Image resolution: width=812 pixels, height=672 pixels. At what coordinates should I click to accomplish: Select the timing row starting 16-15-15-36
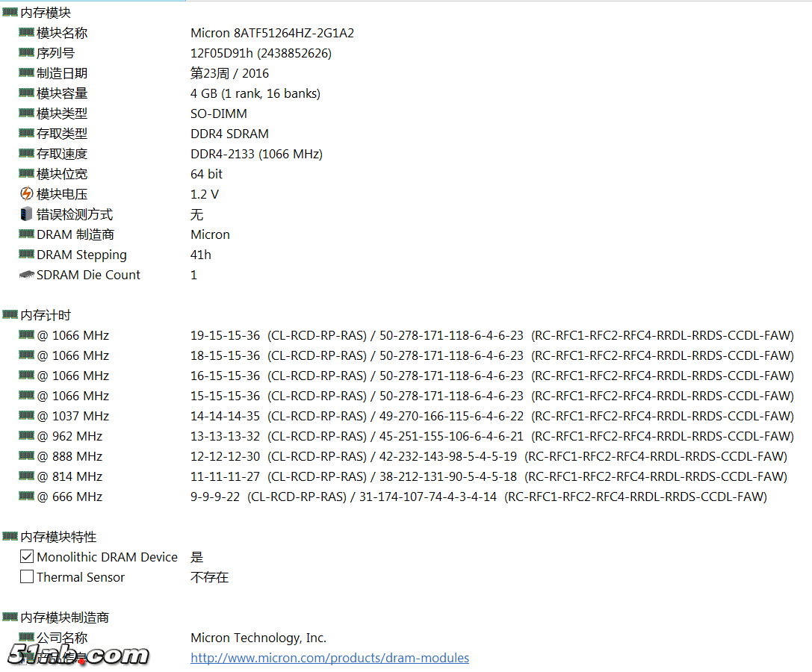[x=492, y=376]
